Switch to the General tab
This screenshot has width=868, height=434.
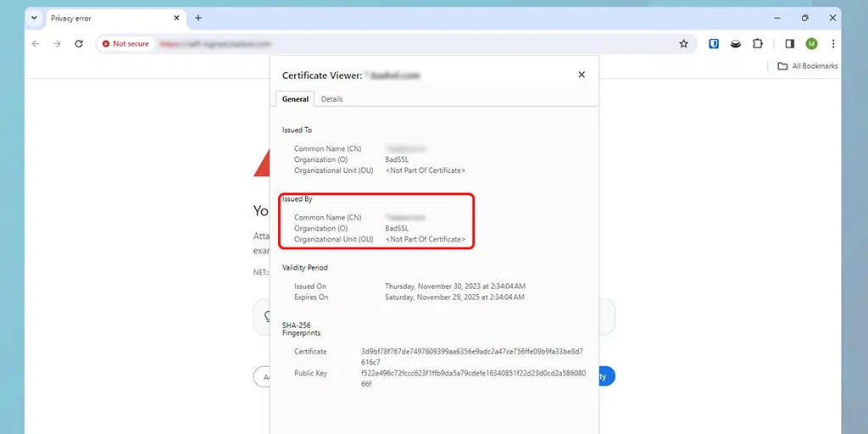tap(295, 99)
